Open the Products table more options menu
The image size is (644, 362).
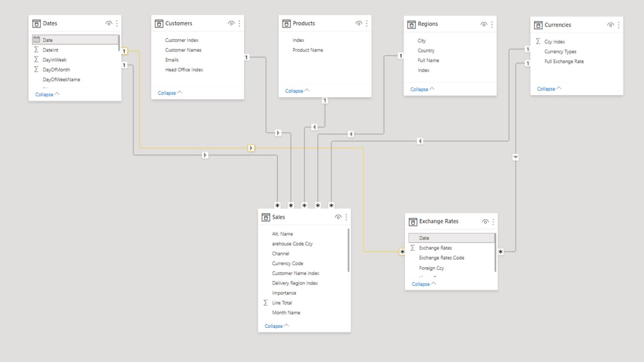(x=367, y=23)
